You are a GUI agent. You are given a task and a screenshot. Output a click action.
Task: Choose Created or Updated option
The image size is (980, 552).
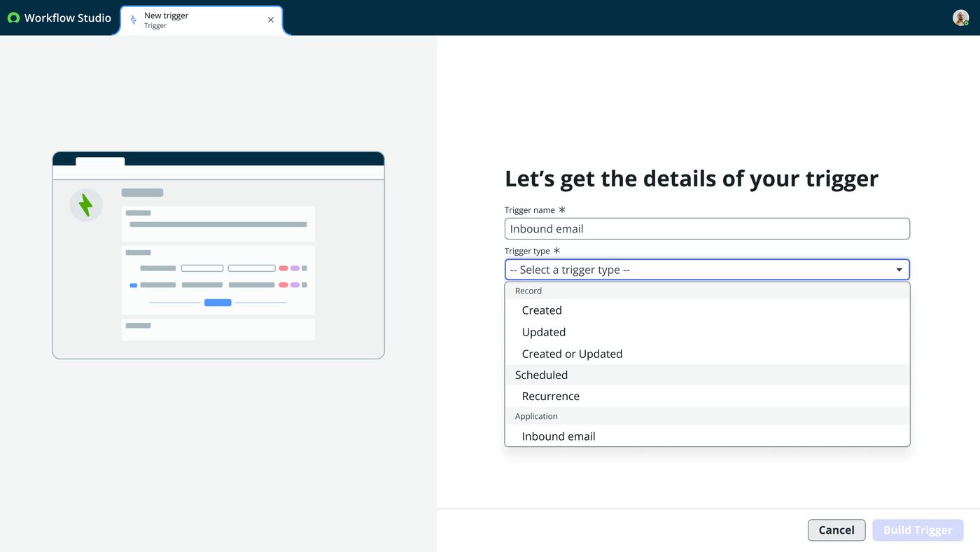pos(707,354)
